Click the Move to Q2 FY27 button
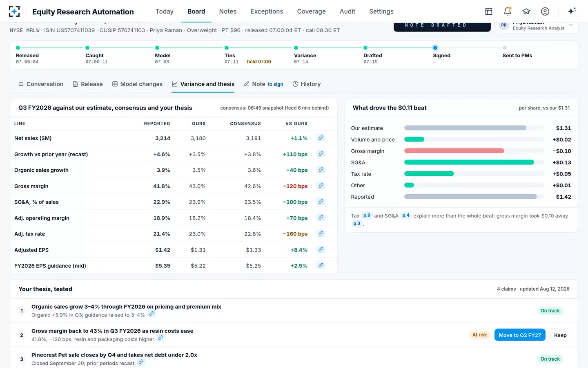This screenshot has height=368, width=588. (x=520, y=335)
